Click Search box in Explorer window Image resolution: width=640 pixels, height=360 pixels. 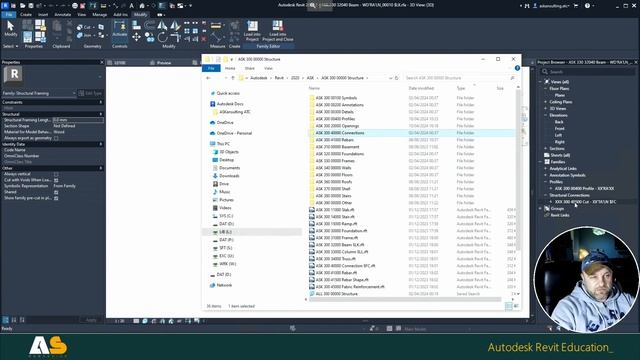click(x=459, y=78)
